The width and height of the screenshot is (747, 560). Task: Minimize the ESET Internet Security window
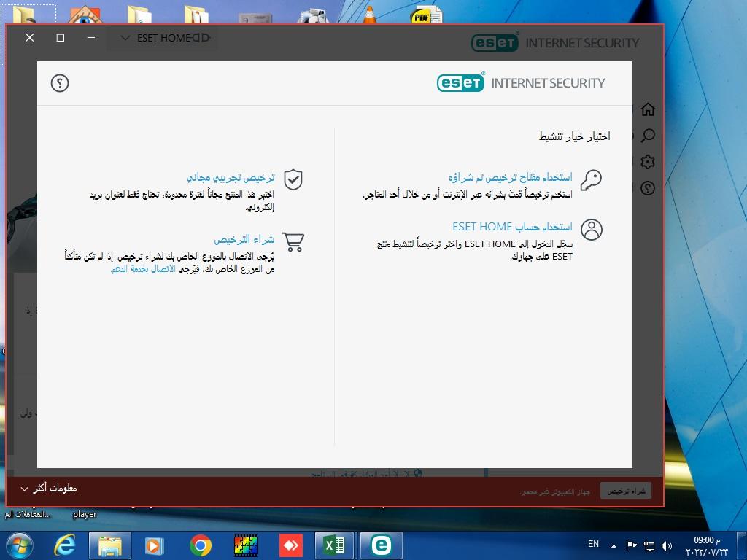click(x=91, y=38)
